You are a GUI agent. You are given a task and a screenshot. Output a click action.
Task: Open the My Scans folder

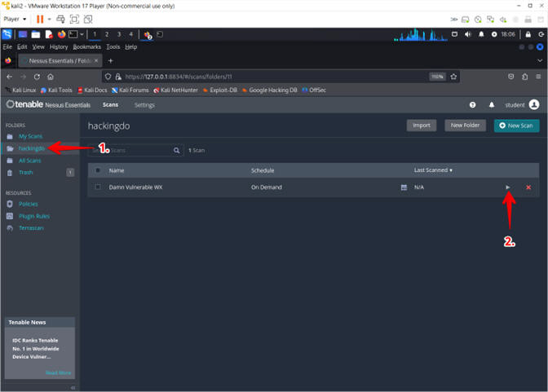pyautogui.click(x=30, y=136)
